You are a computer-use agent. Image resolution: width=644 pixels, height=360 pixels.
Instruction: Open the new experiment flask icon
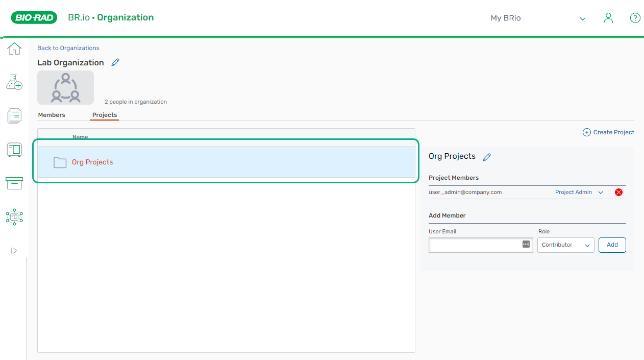click(x=14, y=82)
